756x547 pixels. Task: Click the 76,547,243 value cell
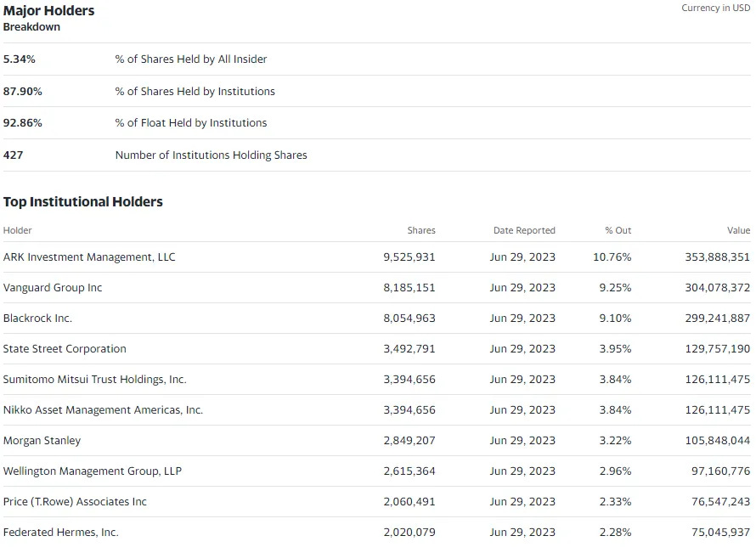tap(721, 502)
